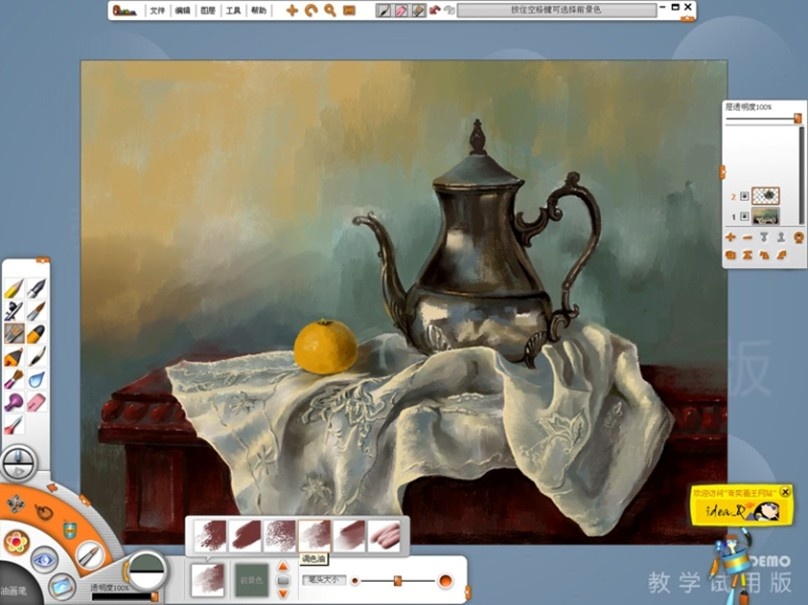Click the small orange dot at slider start
The image size is (808, 605).
click(x=355, y=581)
